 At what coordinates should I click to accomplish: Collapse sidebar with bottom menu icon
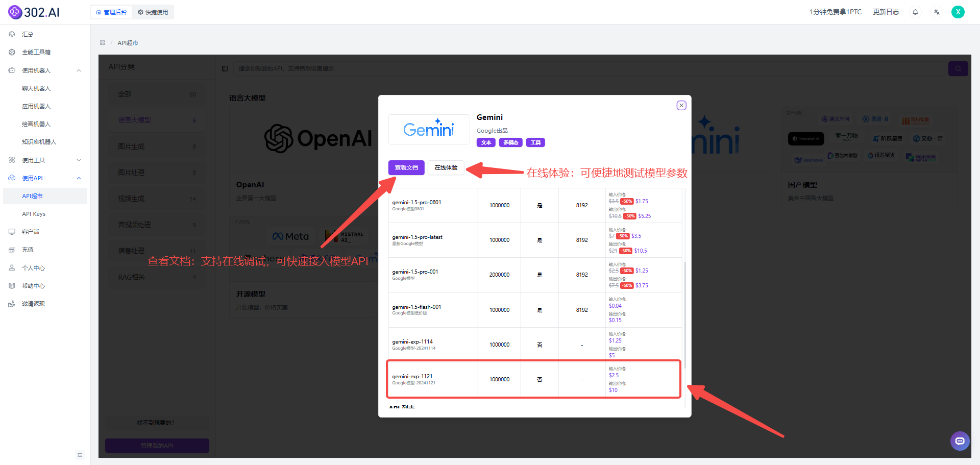pyautogui.click(x=80, y=455)
